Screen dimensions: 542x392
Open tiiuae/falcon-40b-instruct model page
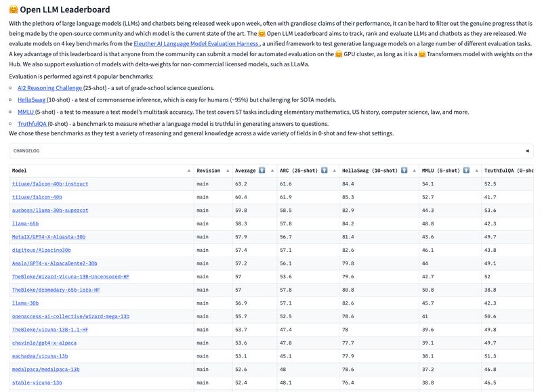(50, 184)
